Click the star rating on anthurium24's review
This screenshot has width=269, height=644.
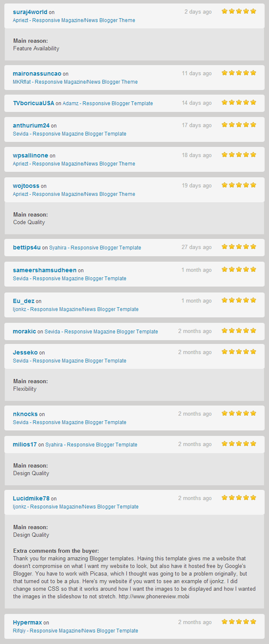click(x=238, y=125)
